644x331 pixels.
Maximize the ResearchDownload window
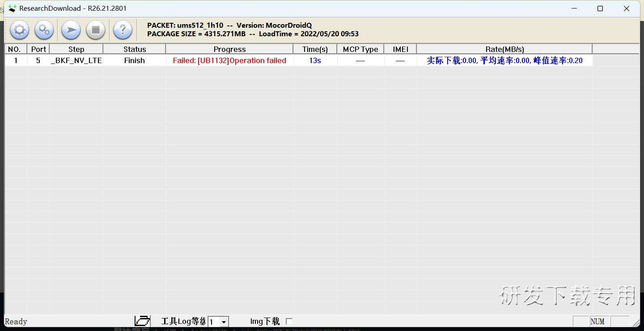600,8
